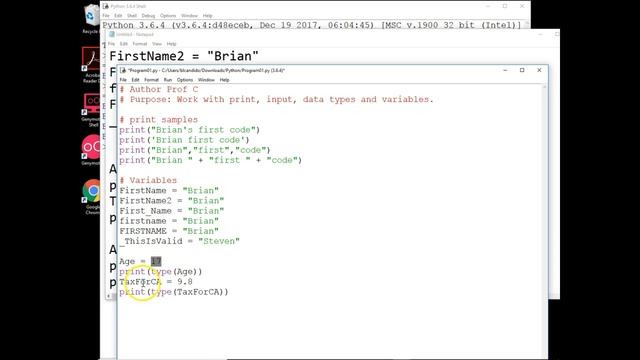Click Notepad's horizontal scrollbar left arrow
This screenshot has width=640, height=360.
click(109, 296)
